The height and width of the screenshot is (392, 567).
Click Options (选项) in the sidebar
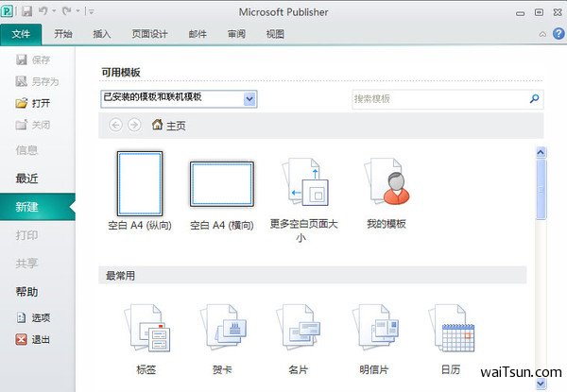point(40,318)
